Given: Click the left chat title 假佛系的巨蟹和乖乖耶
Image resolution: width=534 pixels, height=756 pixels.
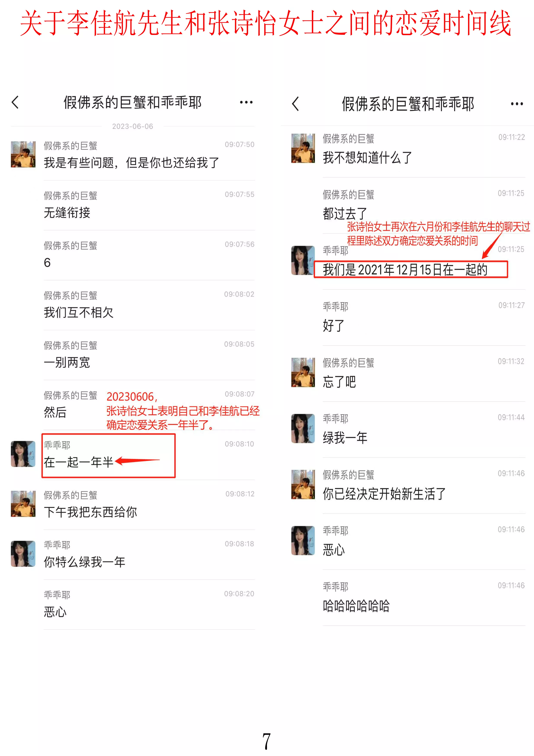Looking at the screenshot, I should (x=133, y=102).
